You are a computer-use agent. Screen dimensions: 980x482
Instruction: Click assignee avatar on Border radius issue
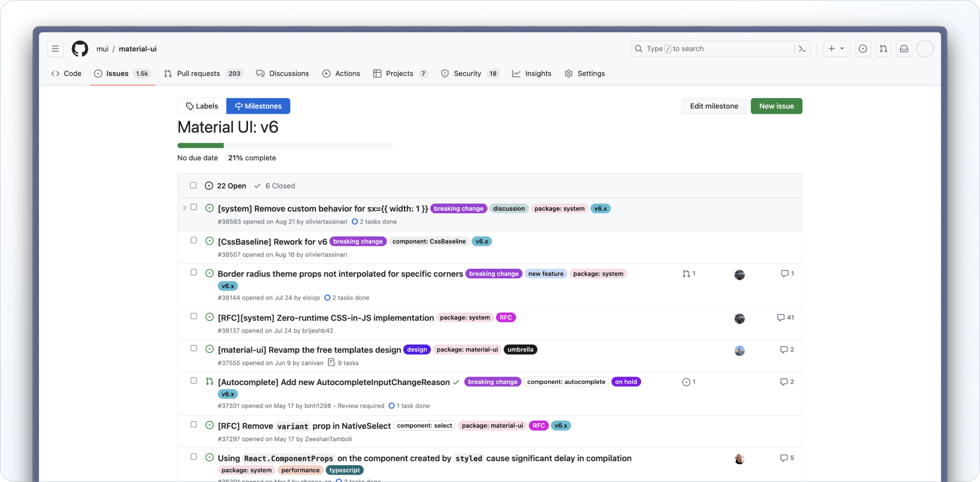tap(740, 275)
